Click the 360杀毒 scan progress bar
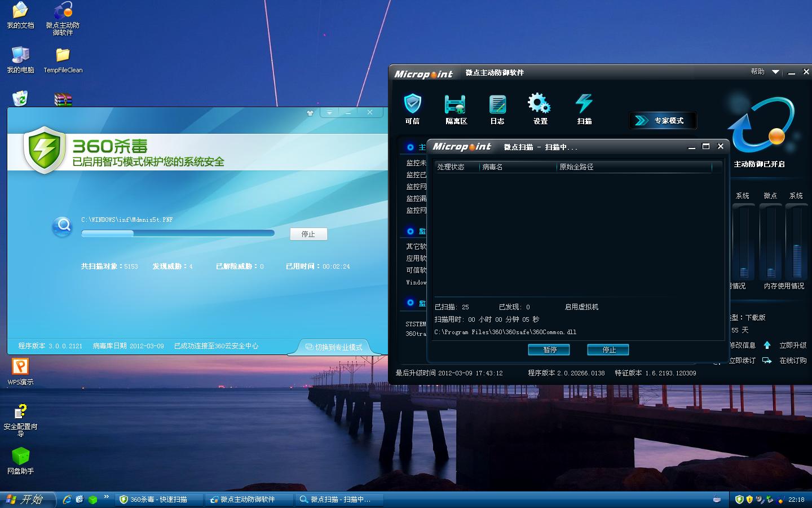The image size is (812, 508). point(178,233)
